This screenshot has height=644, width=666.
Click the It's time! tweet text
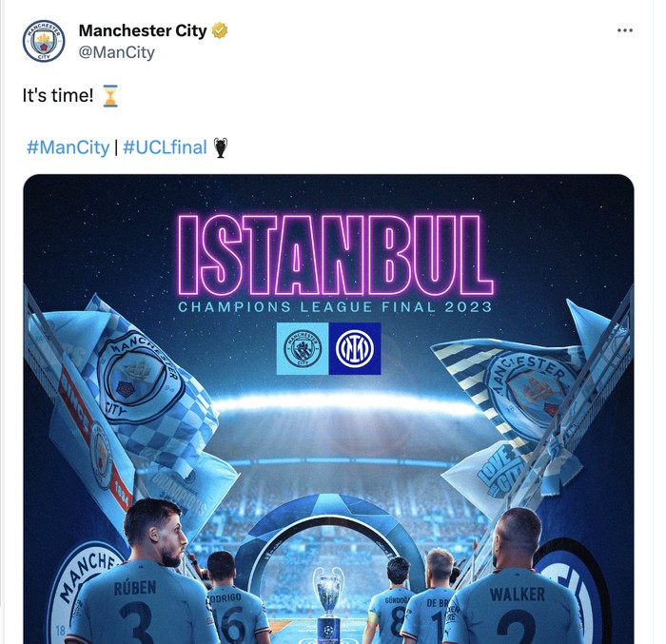[58, 95]
